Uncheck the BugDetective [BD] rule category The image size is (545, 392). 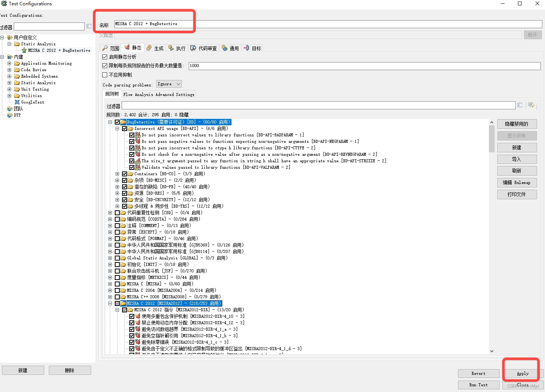[x=117, y=122]
